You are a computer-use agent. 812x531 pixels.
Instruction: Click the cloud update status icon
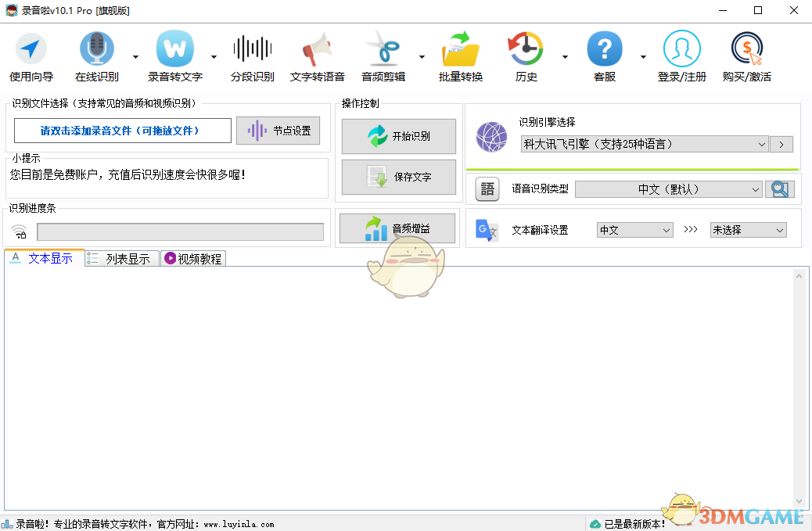(x=595, y=524)
